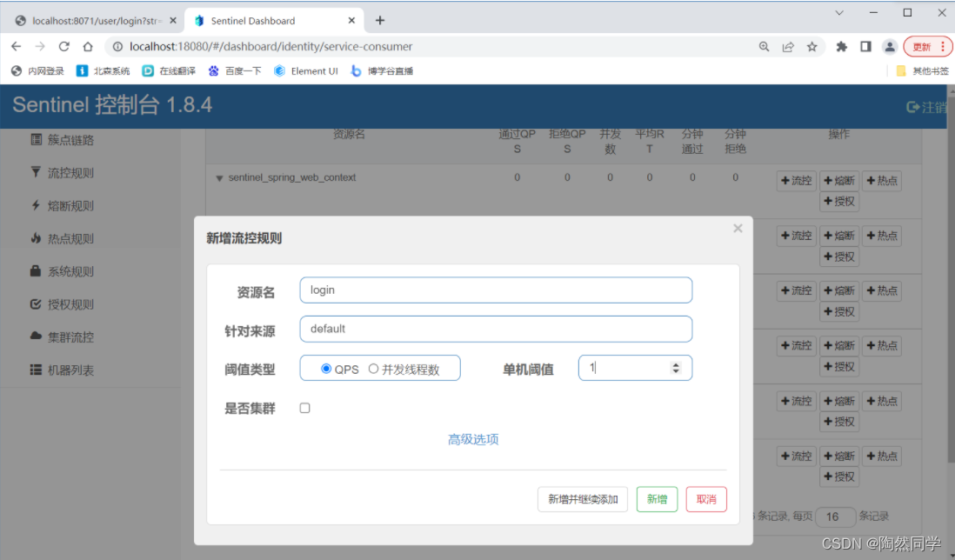Click the red 取消 cancel button
Viewport: 955px width, 560px height.
[x=706, y=499]
